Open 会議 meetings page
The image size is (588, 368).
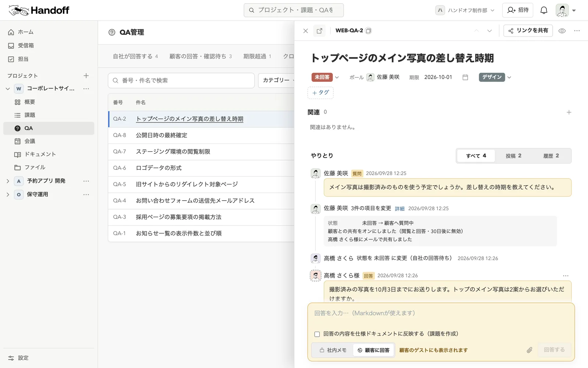[49, 141]
